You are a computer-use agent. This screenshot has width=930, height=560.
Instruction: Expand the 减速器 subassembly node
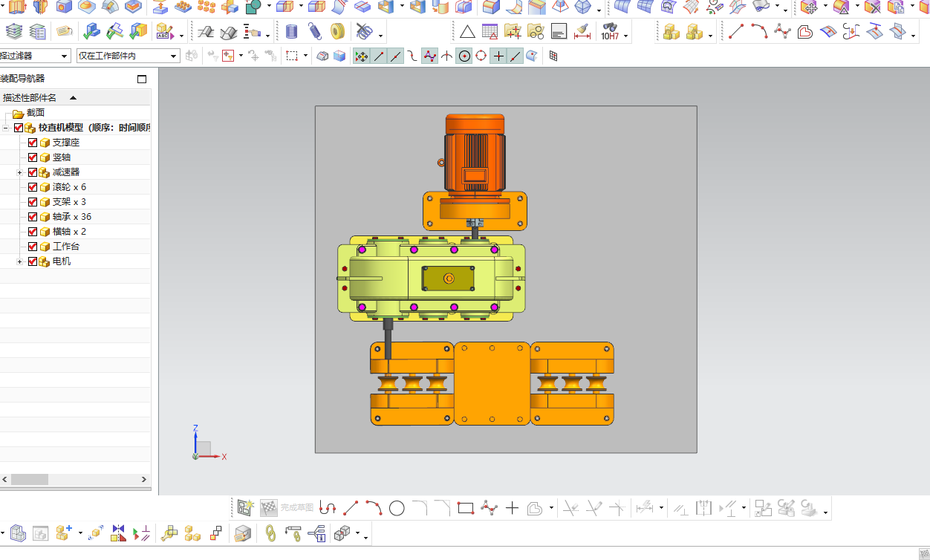[x=20, y=172]
